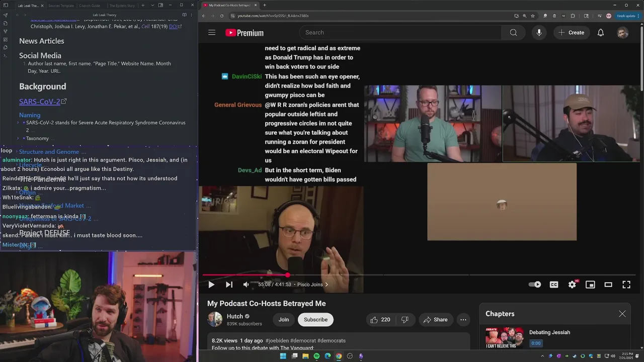This screenshot has width=644, height=362.
Task: Collapse SARS-CoV-2 stands for bullet arrow
Action: tap(18, 123)
